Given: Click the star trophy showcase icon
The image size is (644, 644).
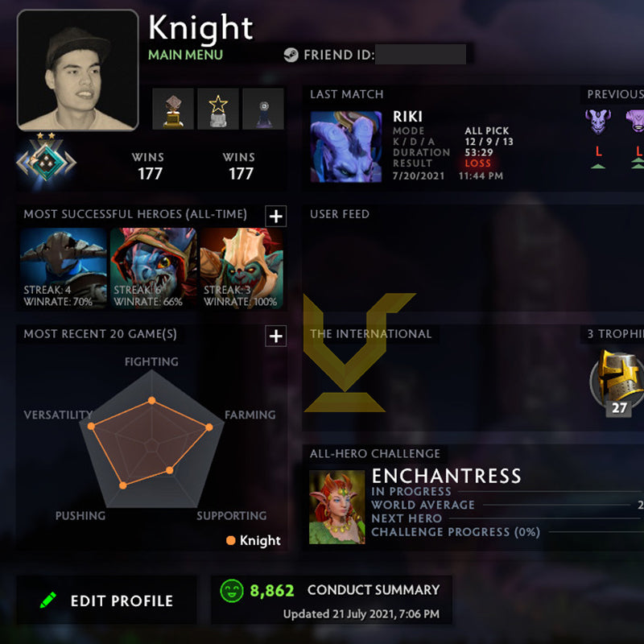Looking at the screenshot, I should (x=218, y=109).
